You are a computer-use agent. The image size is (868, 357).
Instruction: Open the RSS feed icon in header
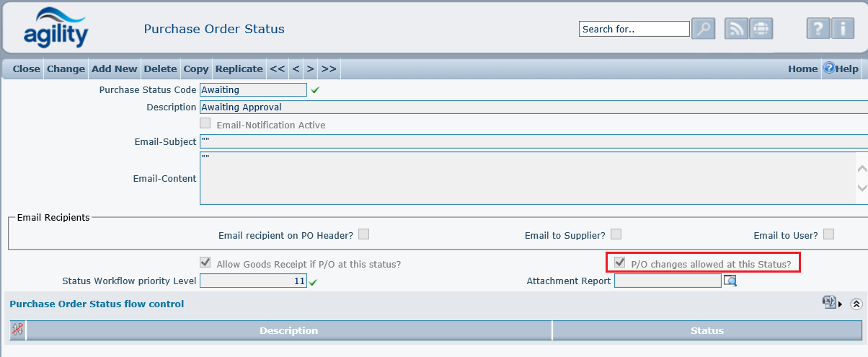736,29
